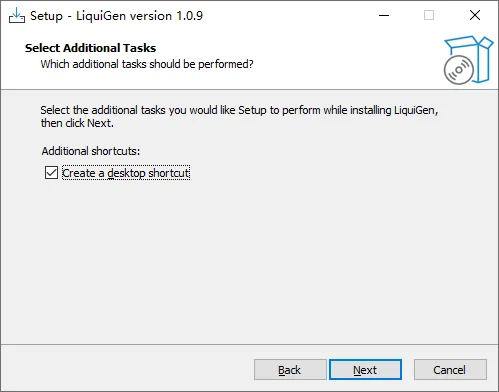Click the 'Setup - LiquiGen version 1.0.9' title text
This screenshot has height=392, width=499.
pyautogui.click(x=116, y=16)
